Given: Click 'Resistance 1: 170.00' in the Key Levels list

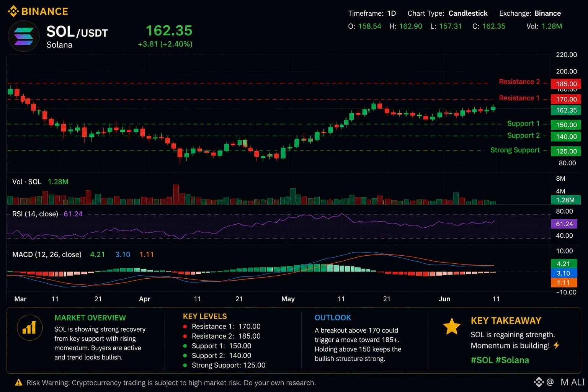Looking at the screenshot, I should point(226,327).
